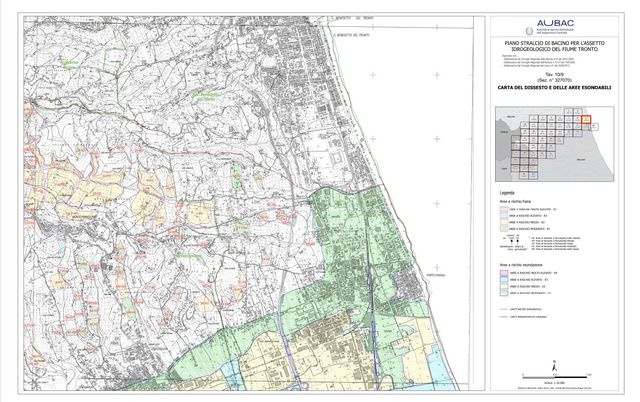Click the 'PORTO D'ASCOLI' map label
Screen dimensions: 640x402
click(435, 275)
